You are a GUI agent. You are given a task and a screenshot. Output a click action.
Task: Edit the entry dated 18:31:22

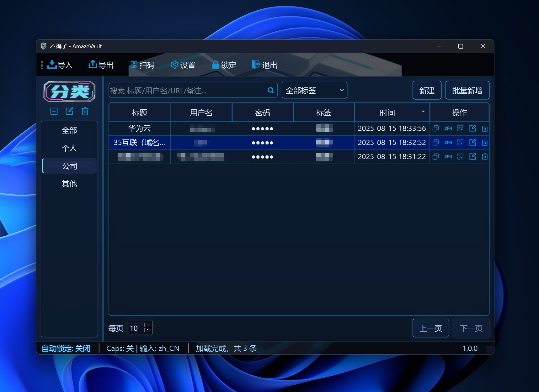click(x=473, y=156)
